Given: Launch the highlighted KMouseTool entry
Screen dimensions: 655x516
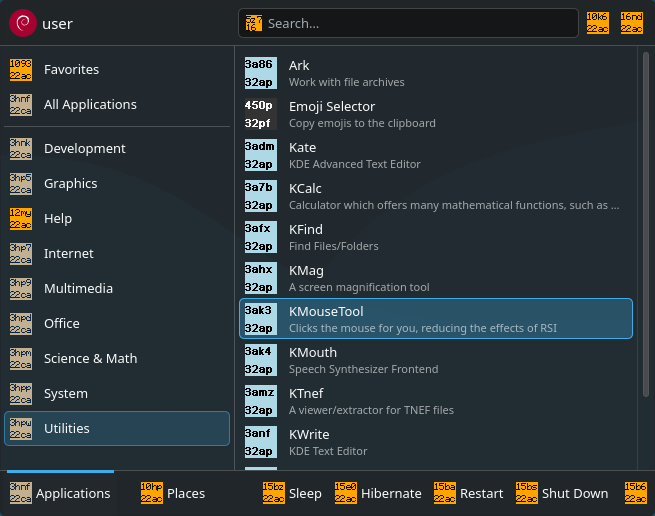Looking at the screenshot, I should click(436, 319).
